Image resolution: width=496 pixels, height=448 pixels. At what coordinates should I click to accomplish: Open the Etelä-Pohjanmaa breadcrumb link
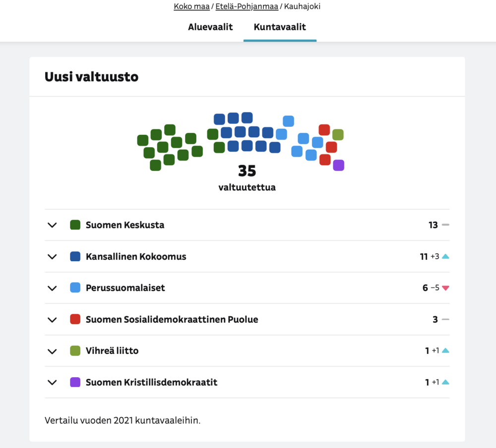click(247, 6)
